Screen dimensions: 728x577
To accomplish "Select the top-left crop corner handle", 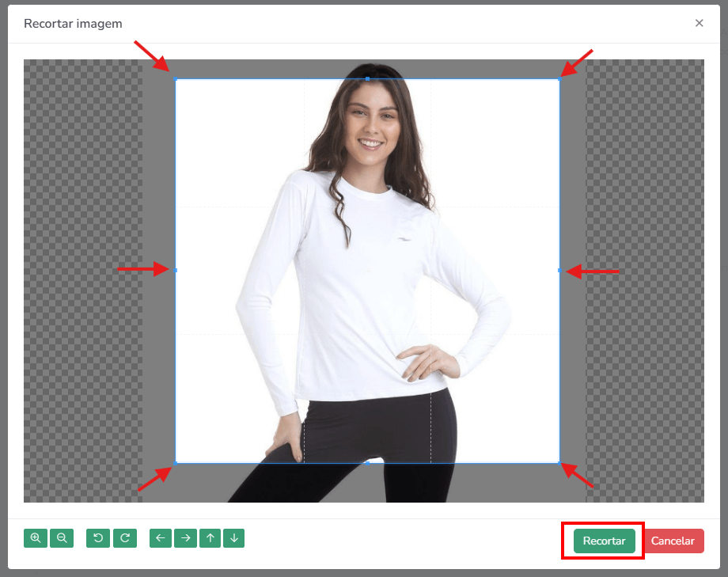I will click(176, 79).
